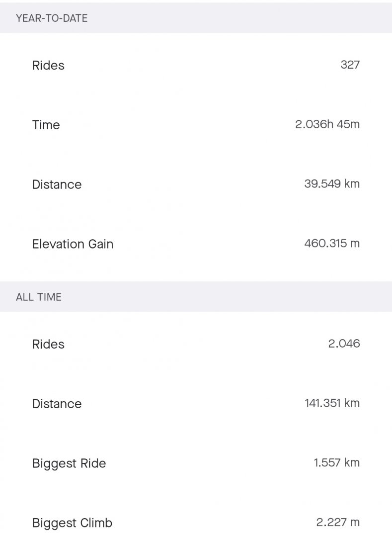Image resolution: width=392 pixels, height=537 pixels.
Task: Click the YEAR-TO-DATE section header
Action: point(196,18)
